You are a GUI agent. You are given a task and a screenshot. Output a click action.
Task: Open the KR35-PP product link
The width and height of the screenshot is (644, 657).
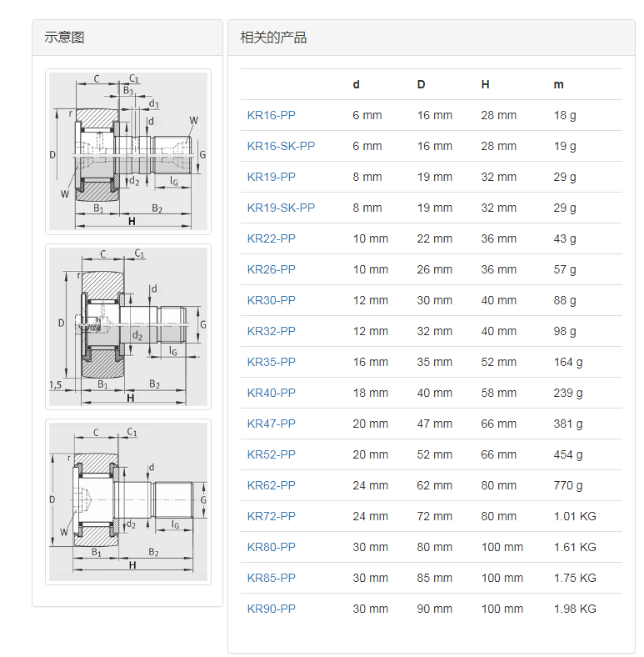(x=271, y=362)
